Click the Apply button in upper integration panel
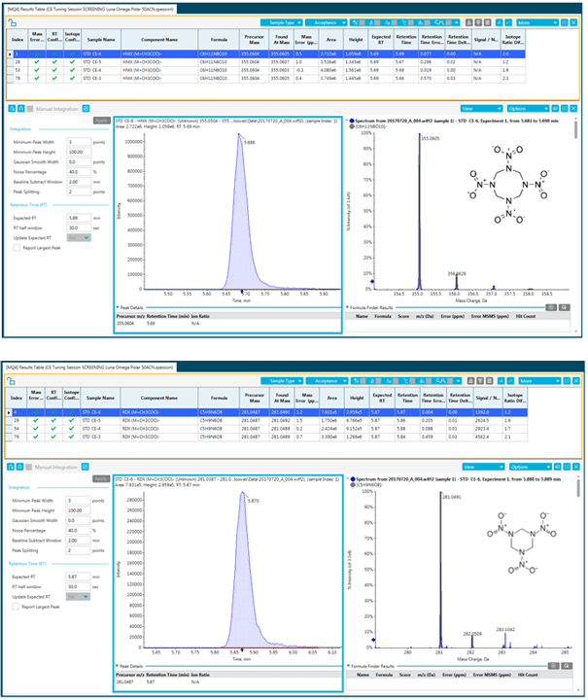 [100, 120]
